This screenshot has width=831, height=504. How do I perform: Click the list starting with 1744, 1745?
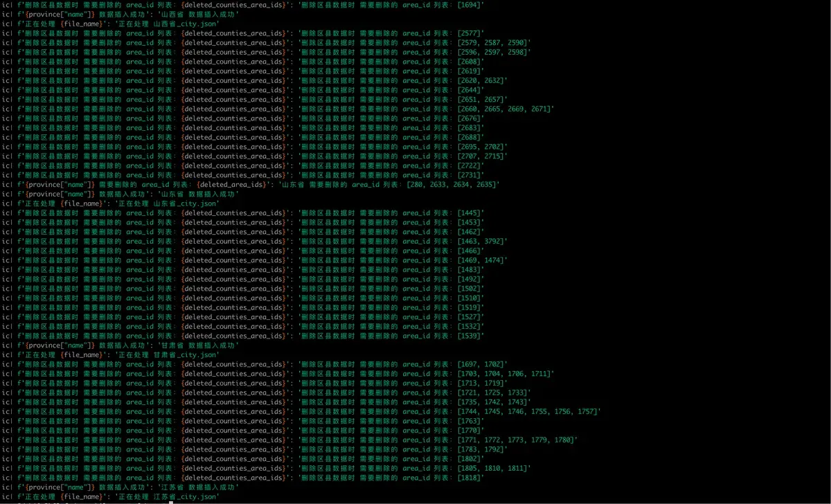tap(527, 411)
